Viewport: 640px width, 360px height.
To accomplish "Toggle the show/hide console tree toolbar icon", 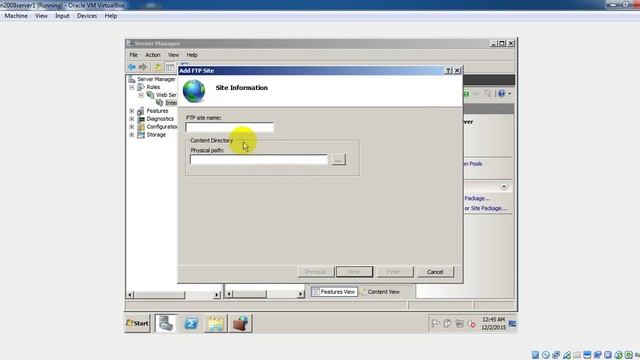I will (170, 67).
